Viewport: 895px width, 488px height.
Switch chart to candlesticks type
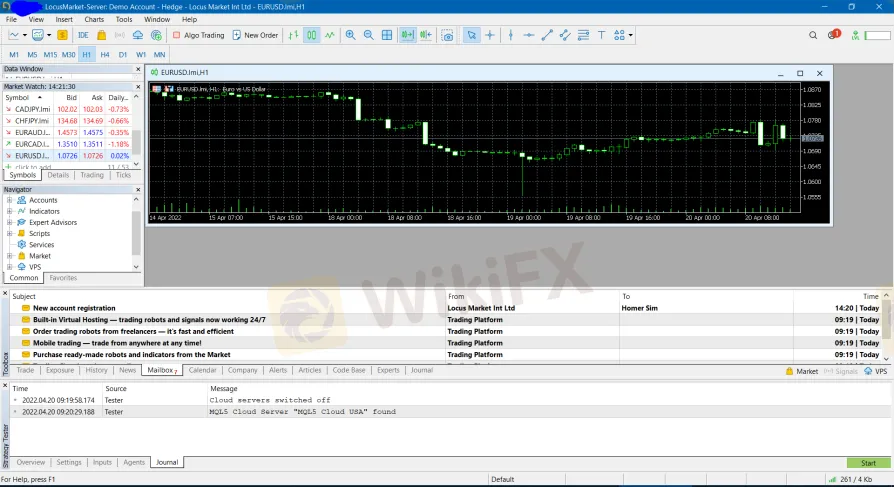[312, 35]
